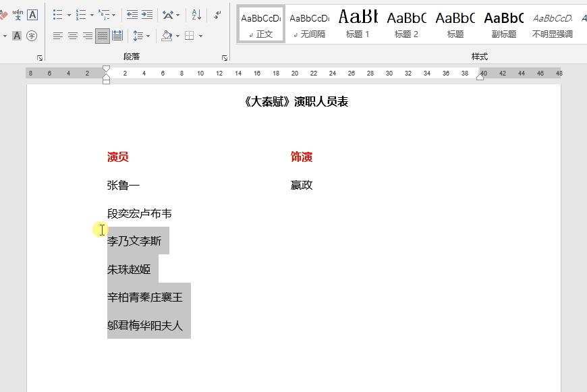
Task: Expand the Asian Layout dropdown
Action: [177, 16]
